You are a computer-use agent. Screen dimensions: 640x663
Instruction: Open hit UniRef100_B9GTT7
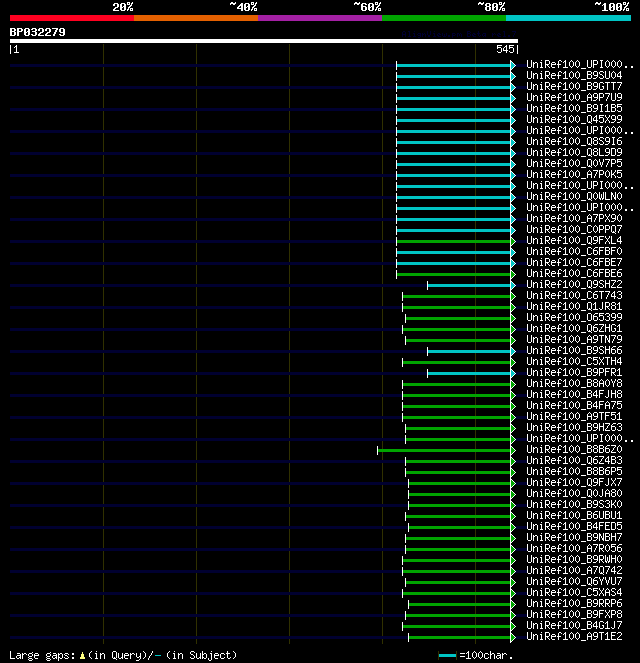(574, 87)
